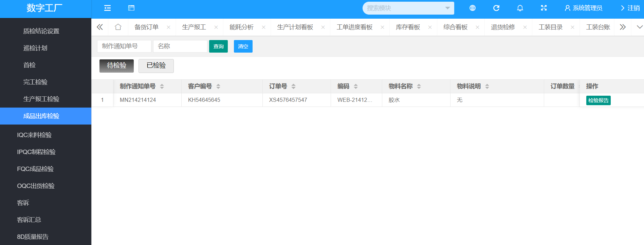Image resolution: width=644 pixels, height=245 pixels.
Task: Sort by 制作通知单号 column
Action: (x=162, y=86)
